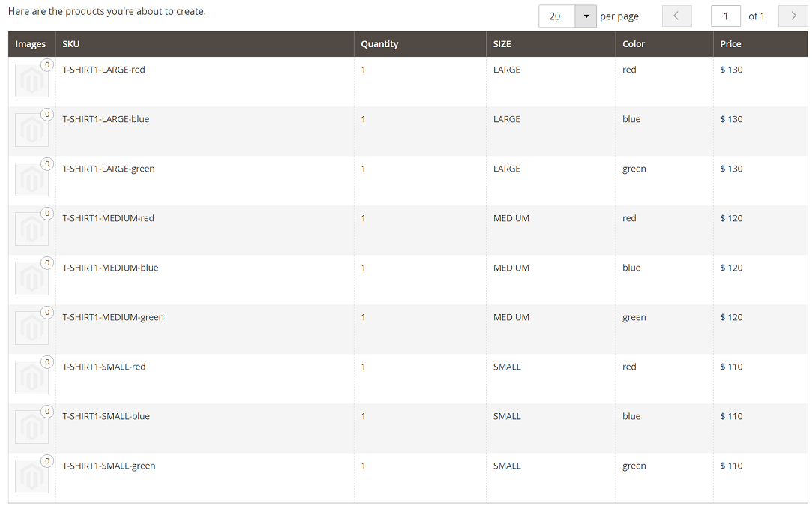Open the image placeholder icon for T-SHIRT1-LARGE-red
The width and height of the screenshot is (812, 512).
31,80
